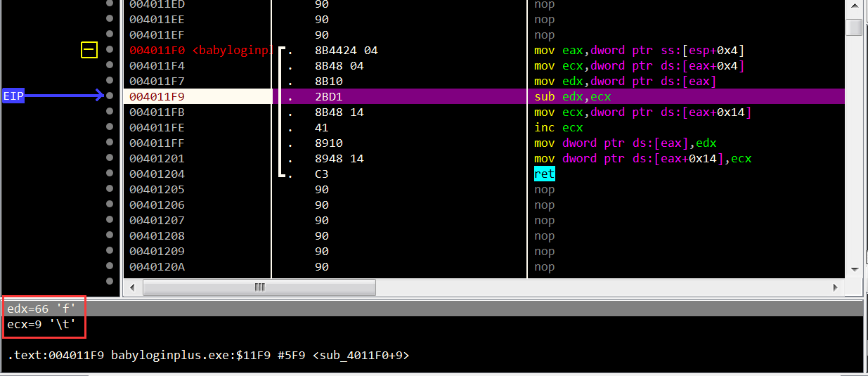
Task: Select highlighted address 004011F9
Action: click(x=157, y=97)
